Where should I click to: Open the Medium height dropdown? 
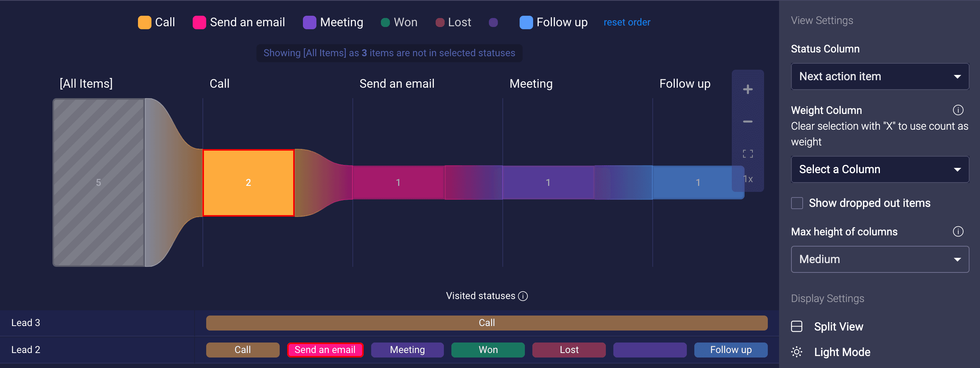coord(880,259)
